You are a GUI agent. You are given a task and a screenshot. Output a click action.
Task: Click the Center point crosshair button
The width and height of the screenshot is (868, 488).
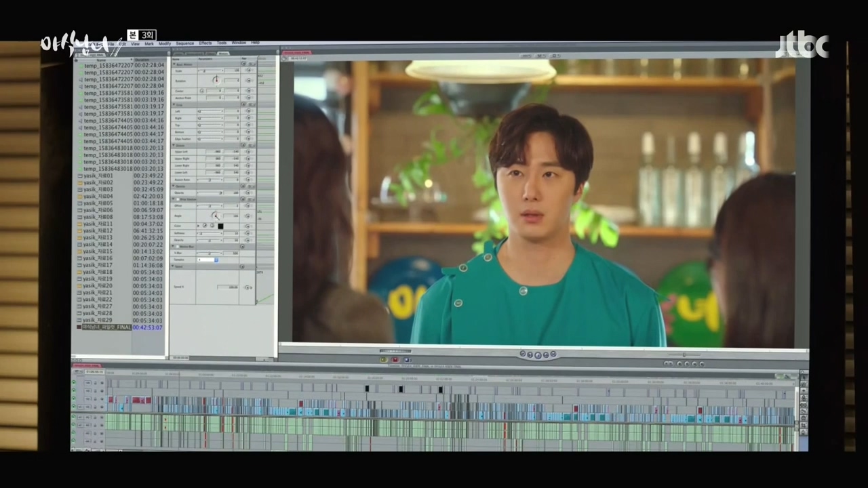click(202, 91)
